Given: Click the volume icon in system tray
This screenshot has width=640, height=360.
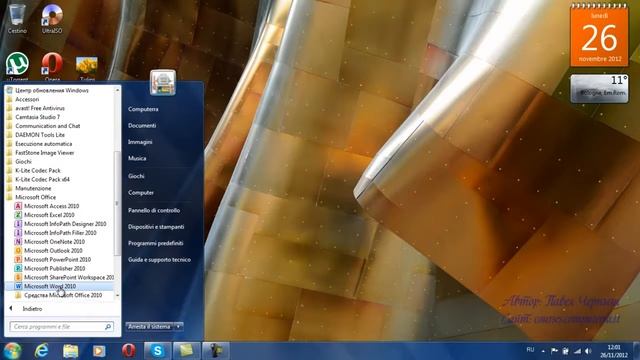Looking at the screenshot, I should 588,351.
